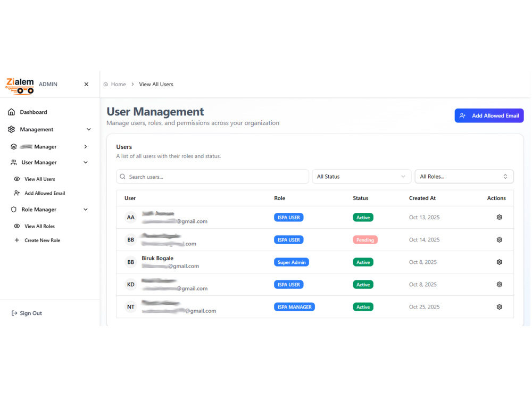Click the eye icon next to View All Roles
The width and height of the screenshot is (532, 399).
16,226
